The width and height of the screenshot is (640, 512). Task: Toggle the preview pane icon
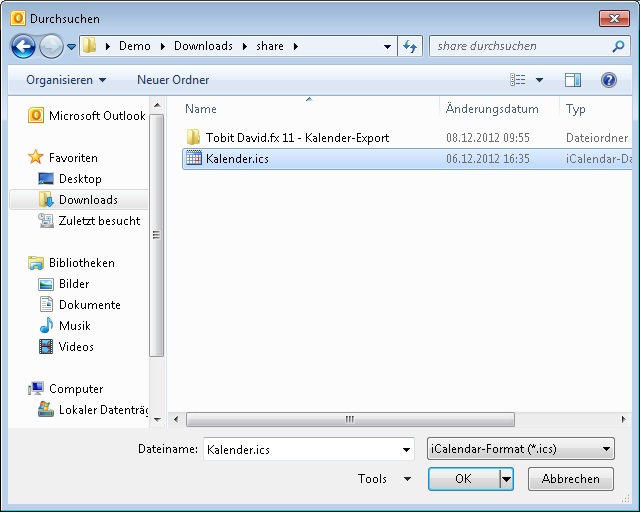click(573, 80)
